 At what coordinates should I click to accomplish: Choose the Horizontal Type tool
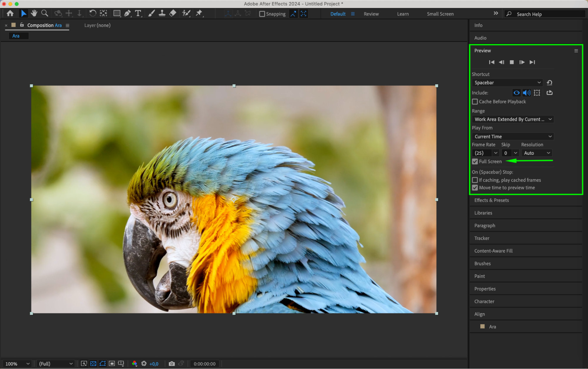[x=138, y=13]
